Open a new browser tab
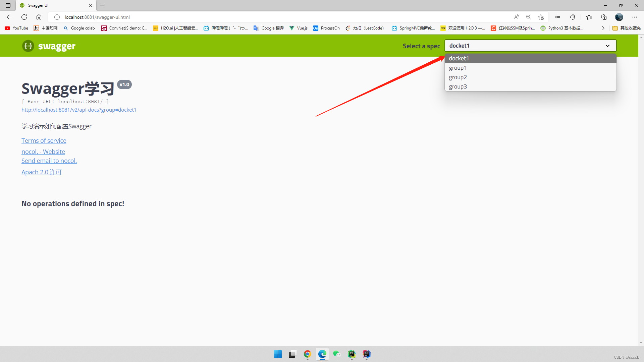Screen dimensions: 644x362 102,5
